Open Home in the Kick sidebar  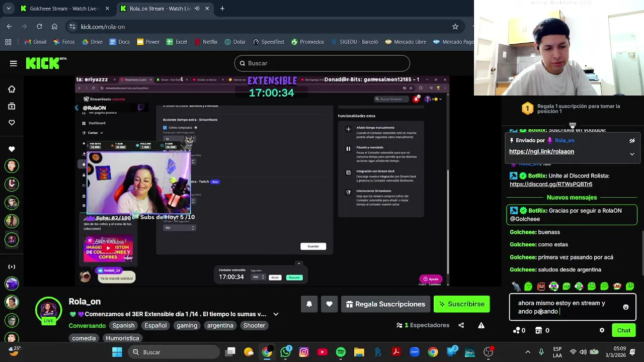point(12,89)
